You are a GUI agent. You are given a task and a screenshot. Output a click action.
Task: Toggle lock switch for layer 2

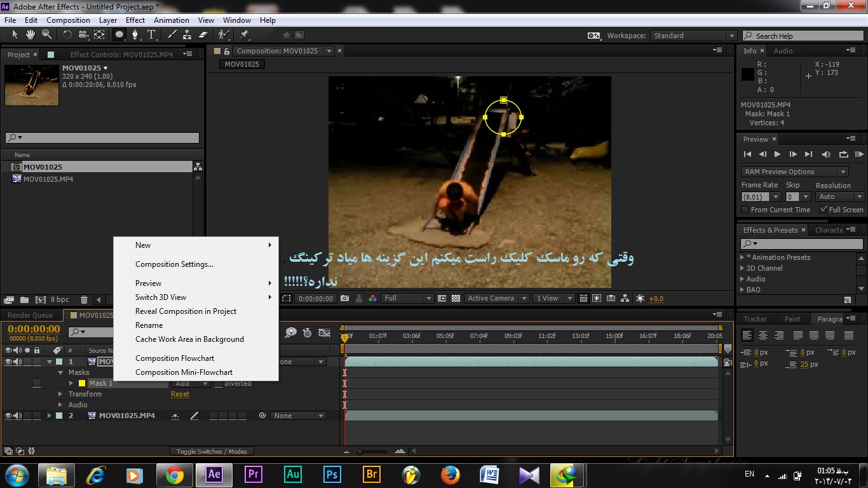tap(37, 416)
